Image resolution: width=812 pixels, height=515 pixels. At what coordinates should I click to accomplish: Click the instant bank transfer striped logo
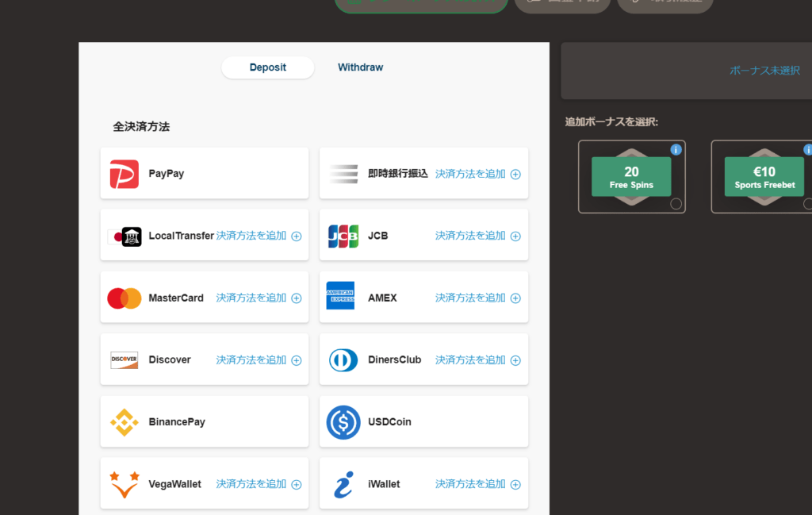(x=343, y=174)
